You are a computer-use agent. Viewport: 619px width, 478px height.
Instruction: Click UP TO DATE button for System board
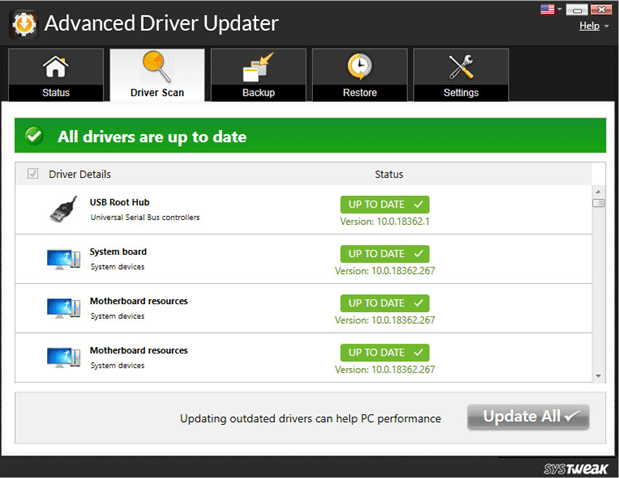tap(385, 254)
